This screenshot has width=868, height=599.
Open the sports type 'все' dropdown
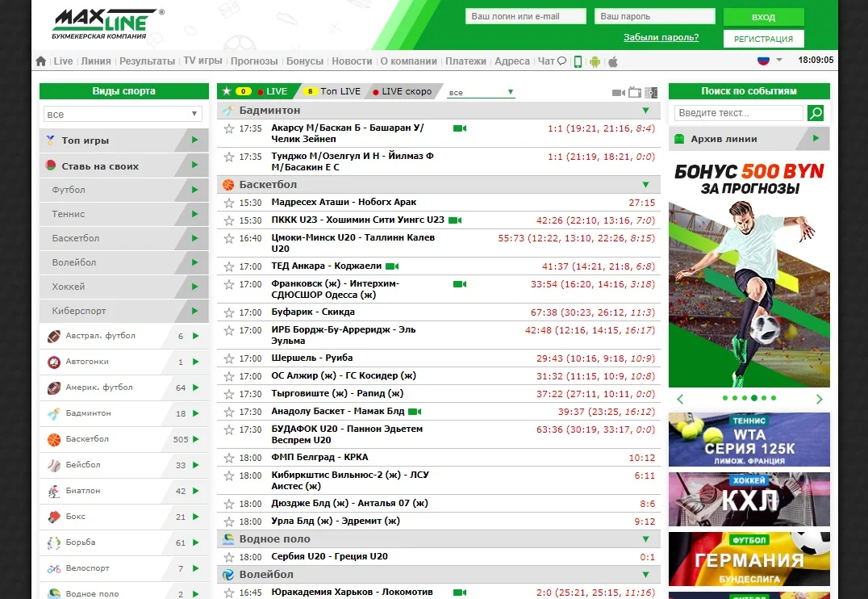point(122,115)
